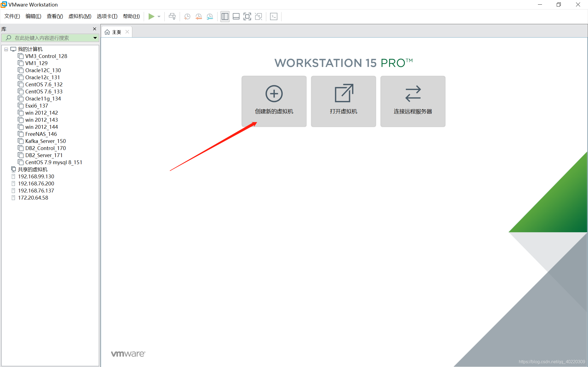Select remote server 192.168.76.200

point(36,183)
